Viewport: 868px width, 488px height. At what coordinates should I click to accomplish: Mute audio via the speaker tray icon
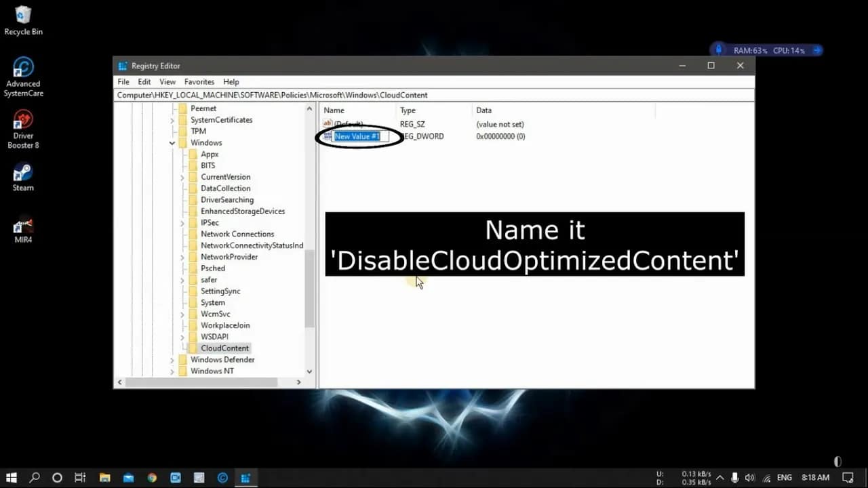click(x=749, y=477)
